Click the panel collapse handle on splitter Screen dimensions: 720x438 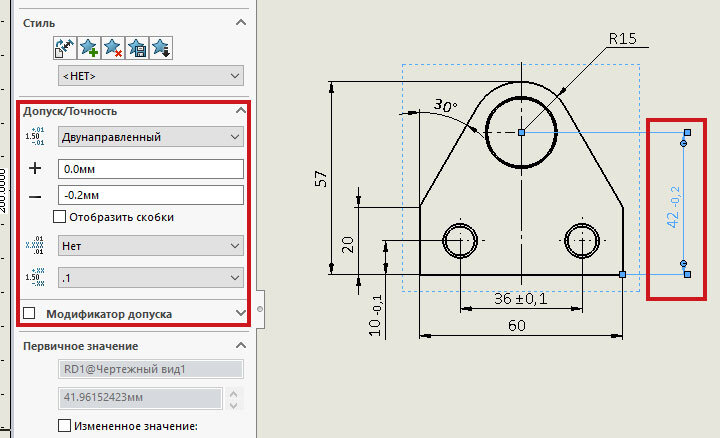[260, 309]
